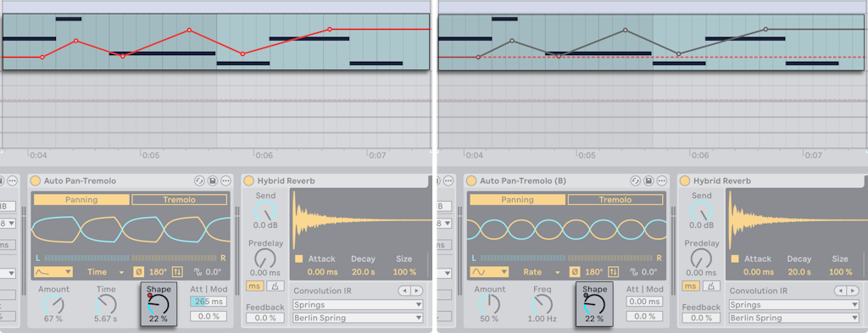Image resolution: width=868 pixels, height=333 pixels.
Task: Click the up-down arrows icon in Auto Pan-Tremolo
Action: point(177,272)
